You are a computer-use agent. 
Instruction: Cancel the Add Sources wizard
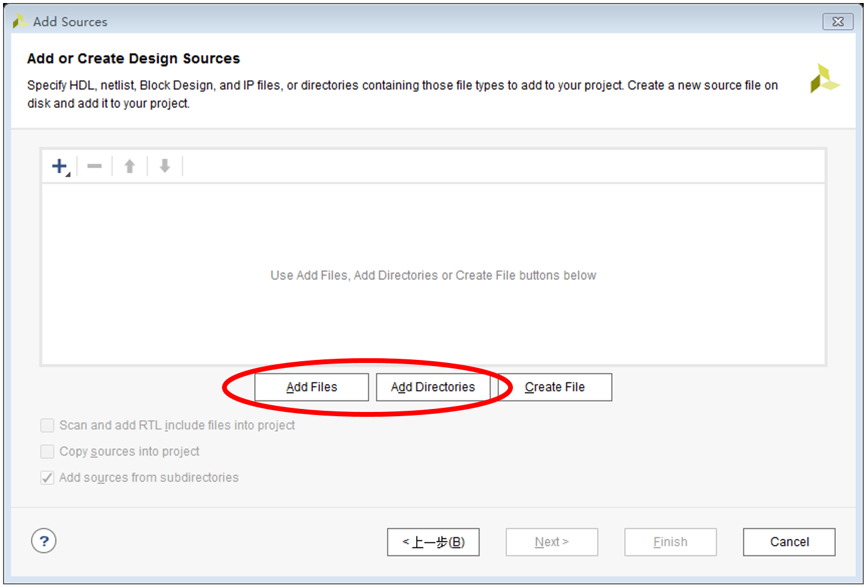coord(789,542)
